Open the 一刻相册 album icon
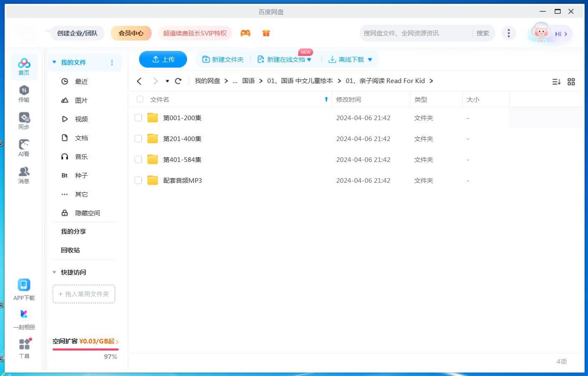 tap(24, 319)
